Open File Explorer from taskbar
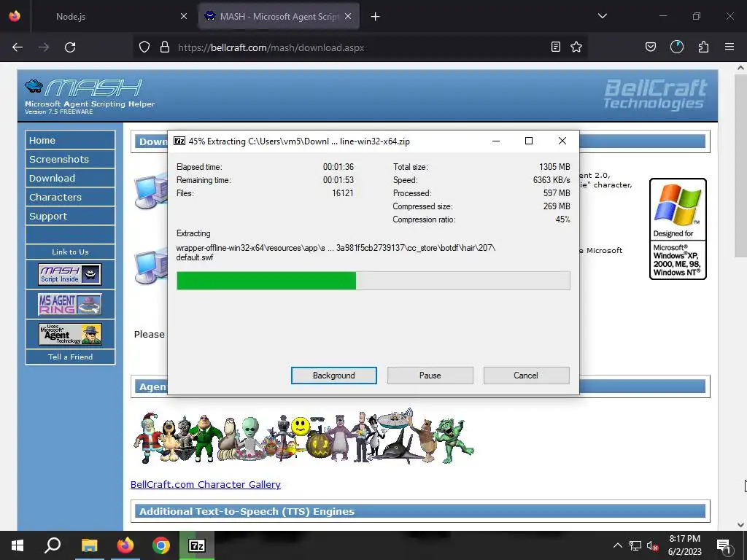747x560 pixels. click(x=89, y=545)
